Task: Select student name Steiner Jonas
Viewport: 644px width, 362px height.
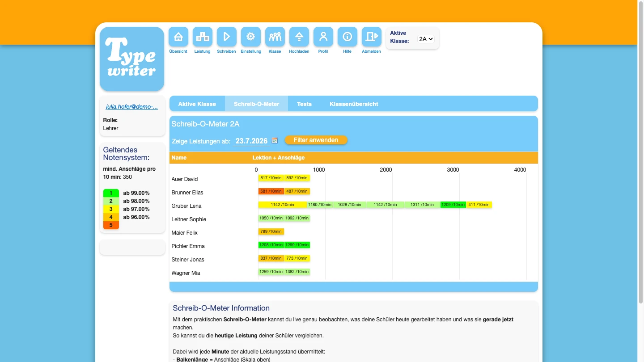Action: 188,260
